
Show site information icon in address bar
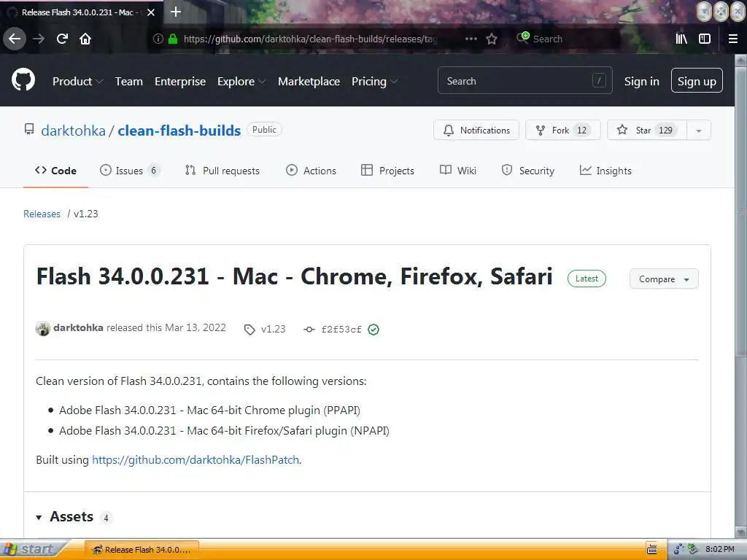[158, 39]
